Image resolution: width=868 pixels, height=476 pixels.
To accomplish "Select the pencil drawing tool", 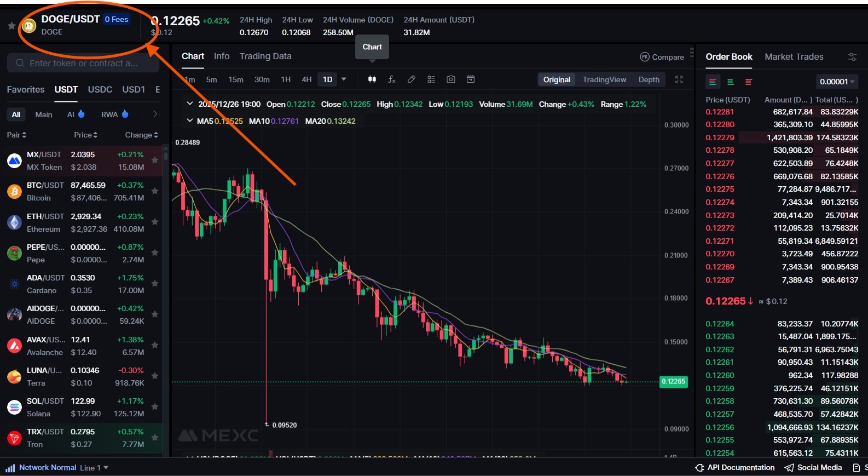I will pos(412,79).
